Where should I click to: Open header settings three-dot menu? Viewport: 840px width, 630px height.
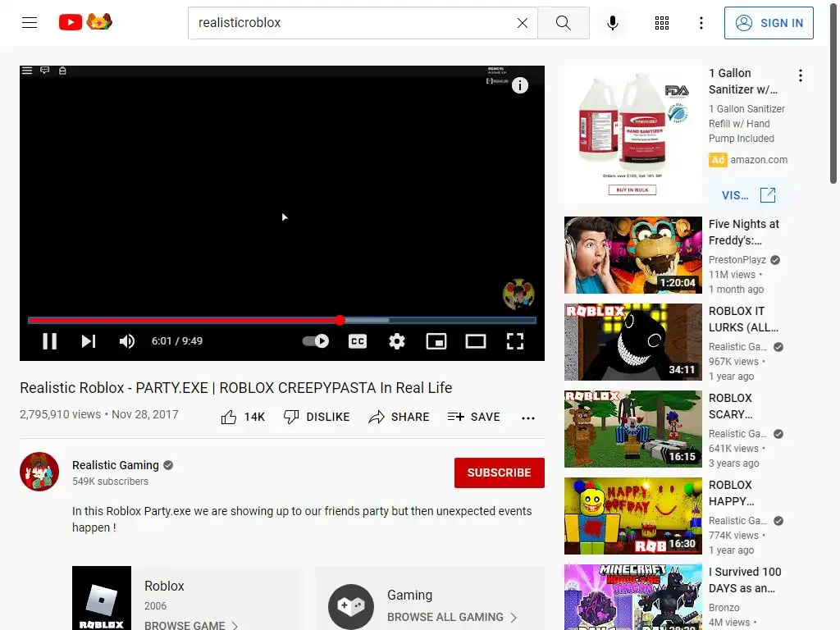[701, 22]
